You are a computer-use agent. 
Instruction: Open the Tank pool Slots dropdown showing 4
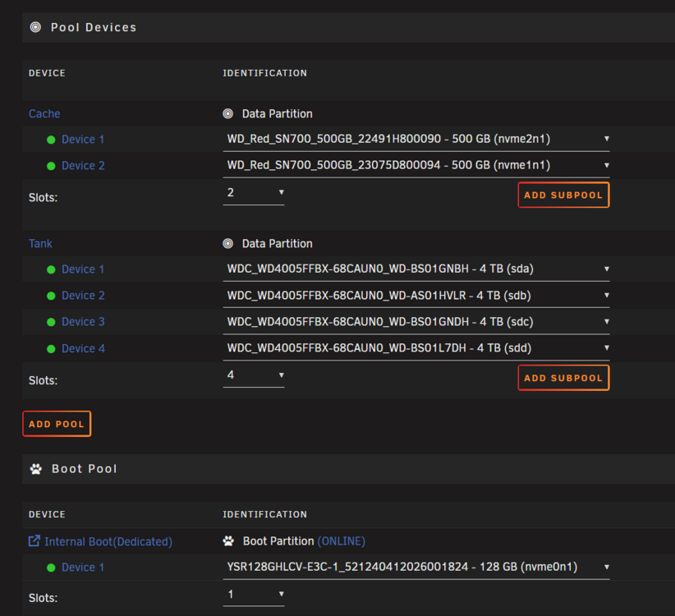[254, 375]
